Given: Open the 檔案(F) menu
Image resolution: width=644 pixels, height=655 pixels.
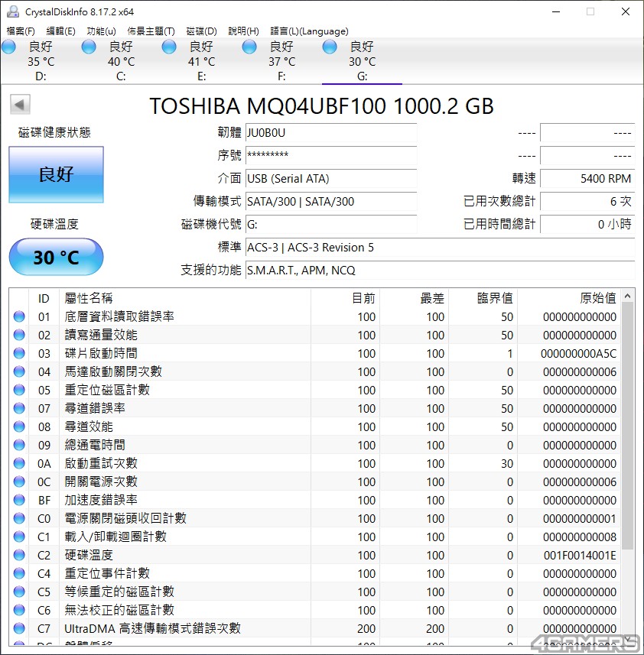Looking at the screenshot, I should click(x=21, y=31).
